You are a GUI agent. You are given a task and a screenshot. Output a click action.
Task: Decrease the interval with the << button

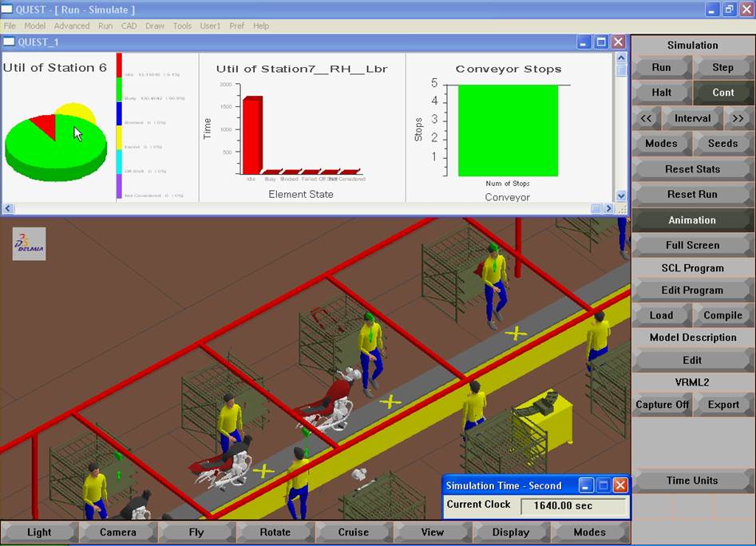click(646, 118)
